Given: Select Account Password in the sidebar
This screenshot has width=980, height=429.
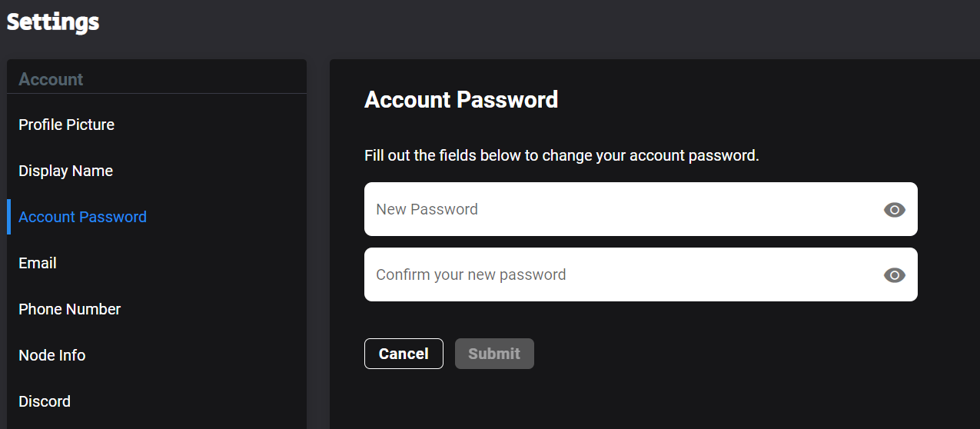Looking at the screenshot, I should [82, 217].
